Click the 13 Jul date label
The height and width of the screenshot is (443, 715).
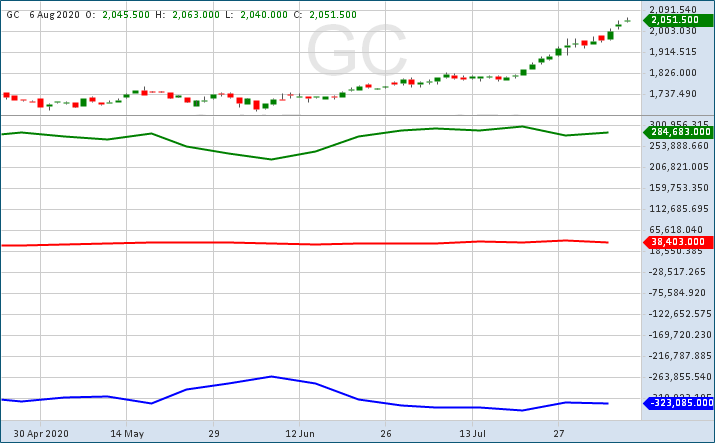472,433
